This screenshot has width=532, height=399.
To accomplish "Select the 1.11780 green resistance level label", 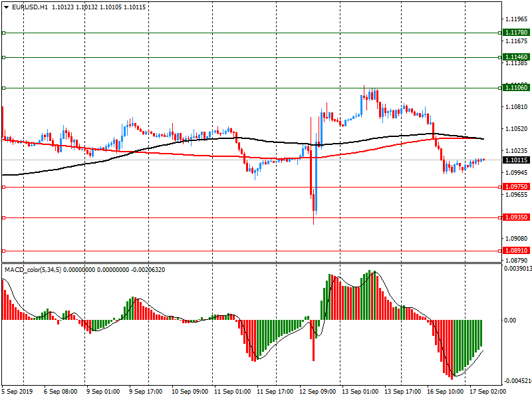I will tap(517, 33).
